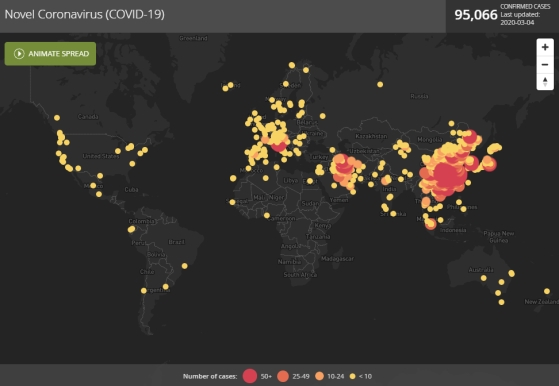This screenshot has width=559, height=386.
Task: Click the Mongolia map label
Action: 430,139
